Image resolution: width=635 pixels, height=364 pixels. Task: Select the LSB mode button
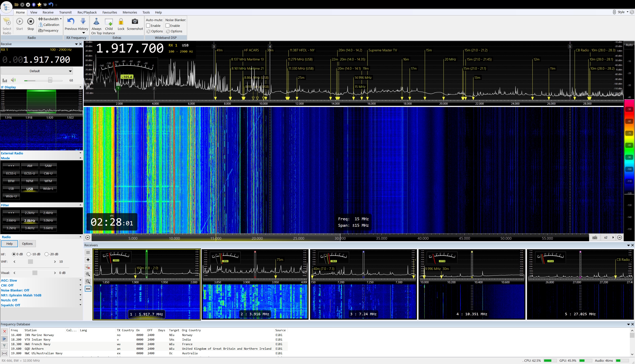[x=11, y=189]
